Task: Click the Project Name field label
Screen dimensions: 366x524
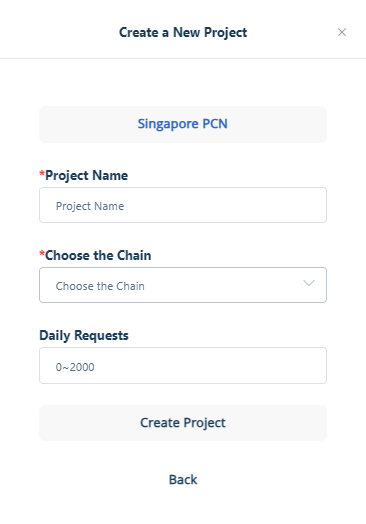Action: [x=86, y=175]
